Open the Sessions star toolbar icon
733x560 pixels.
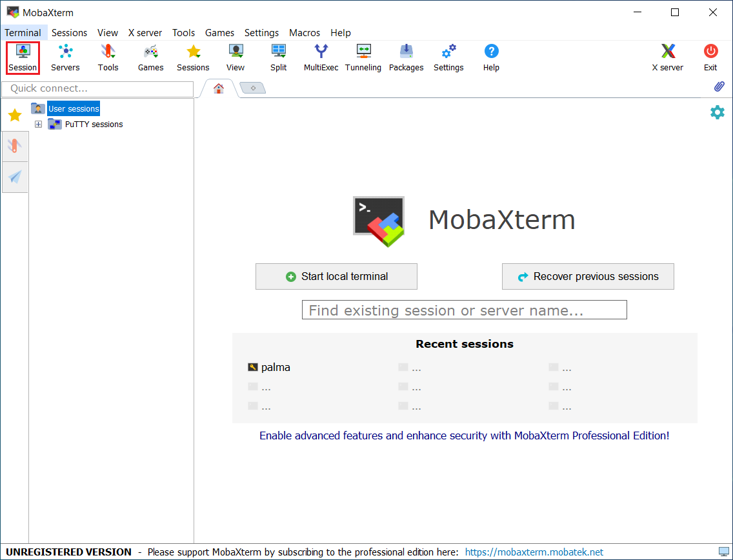[193, 58]
